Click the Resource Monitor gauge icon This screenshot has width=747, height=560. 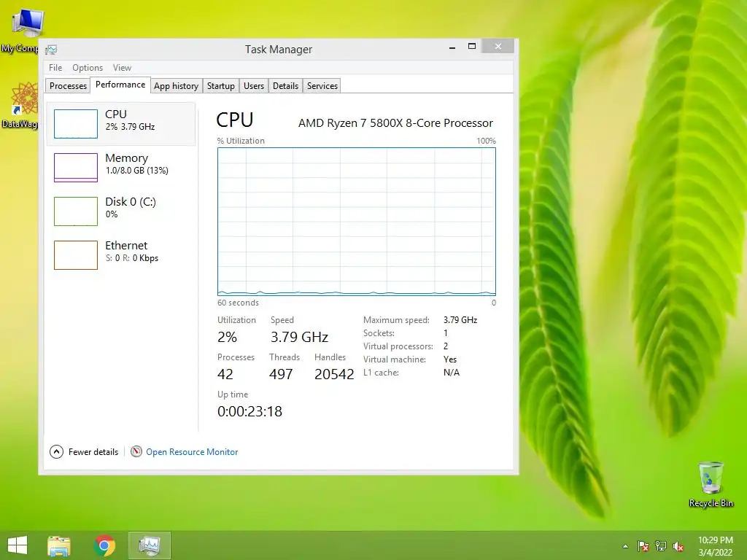pos(136,451)
